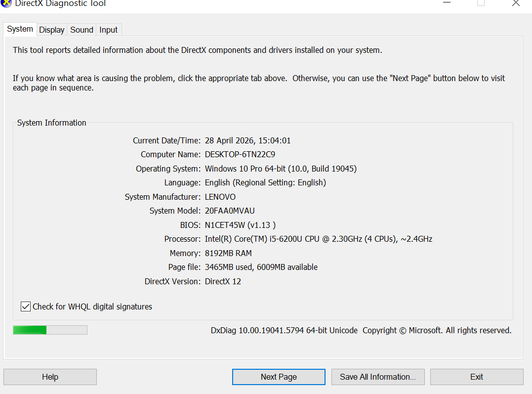
Task: Click the Next Page button
Action: click(x=279, y=377)
